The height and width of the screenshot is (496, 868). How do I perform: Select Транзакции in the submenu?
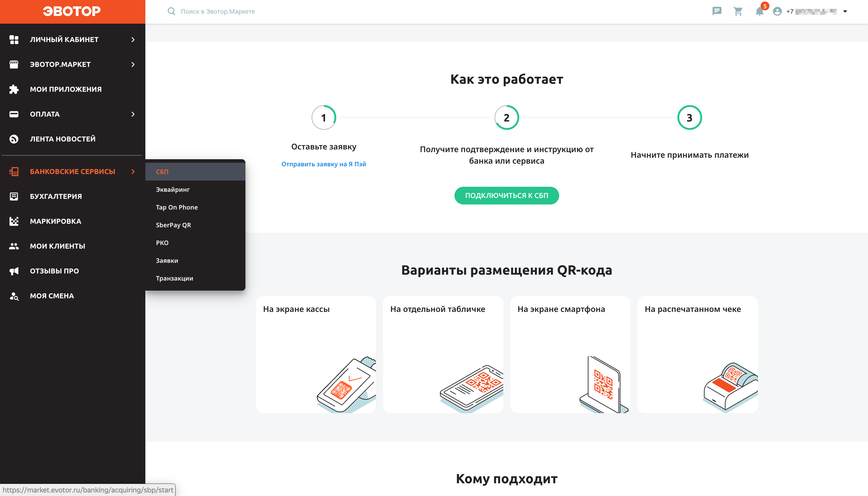pos(195,278)
